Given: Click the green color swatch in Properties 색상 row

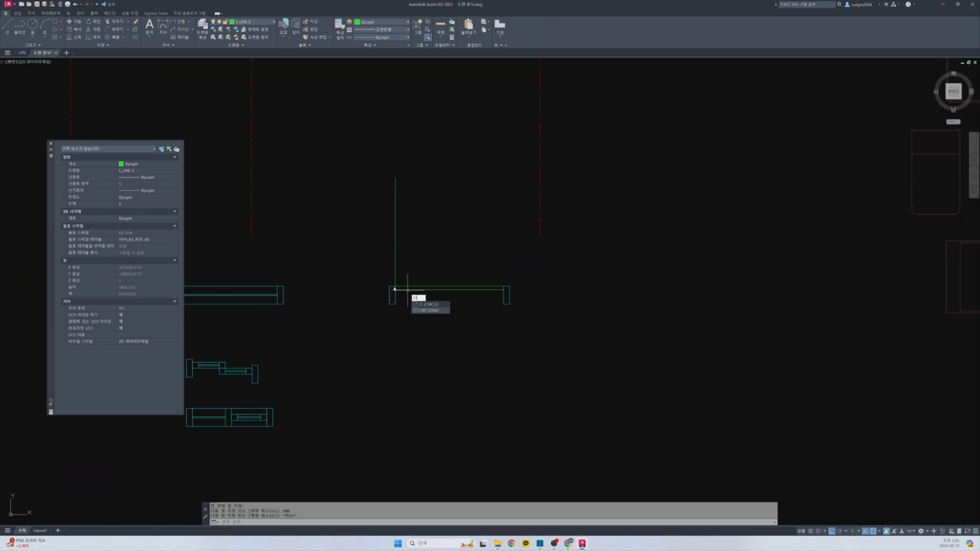Looking at the screenshot, I should click(x=121, y=164).
